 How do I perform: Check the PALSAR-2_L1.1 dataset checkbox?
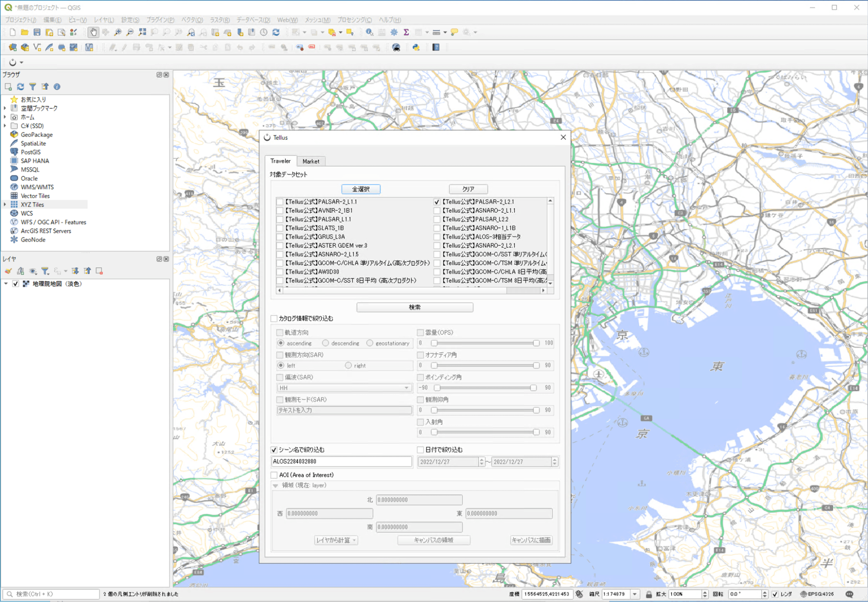point(280,202)
